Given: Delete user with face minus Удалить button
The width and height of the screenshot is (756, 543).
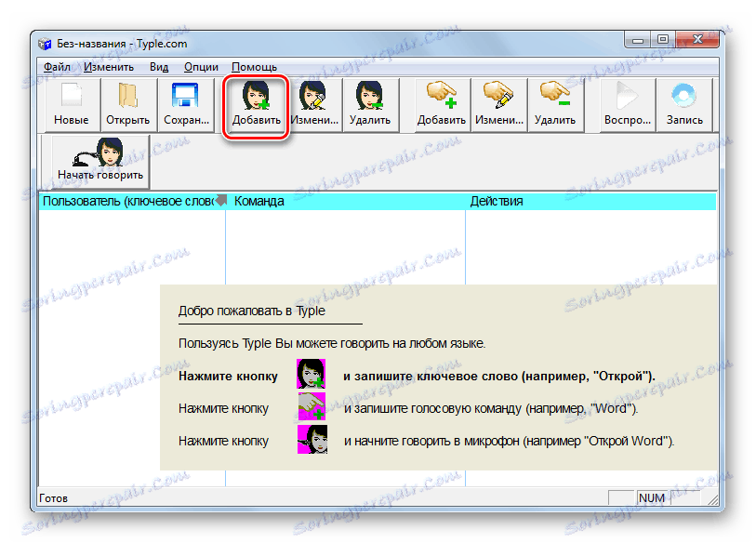Looking at the screenshot, I should pos(370,104).
